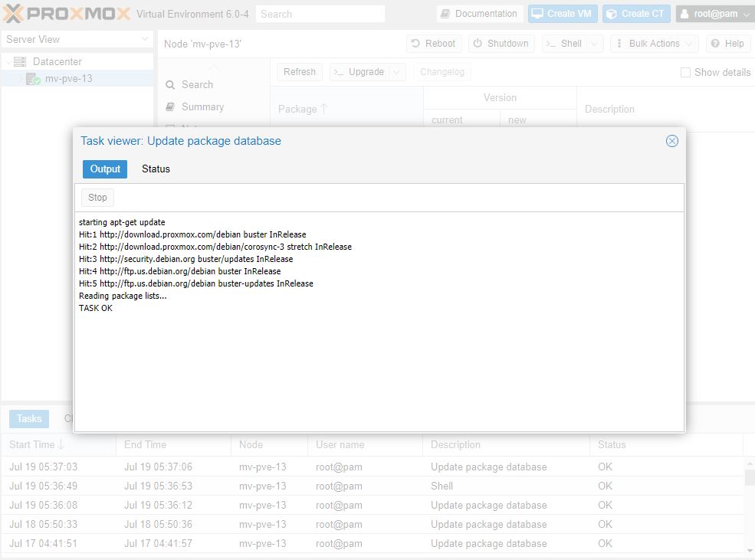
Task: Sort tasks by Start Time column
Action: pyautogui.click(x=36, y=444)
